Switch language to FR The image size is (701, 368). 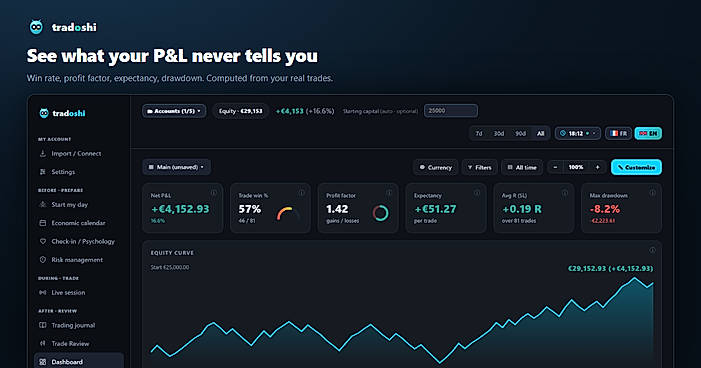(x=618, y=133)
